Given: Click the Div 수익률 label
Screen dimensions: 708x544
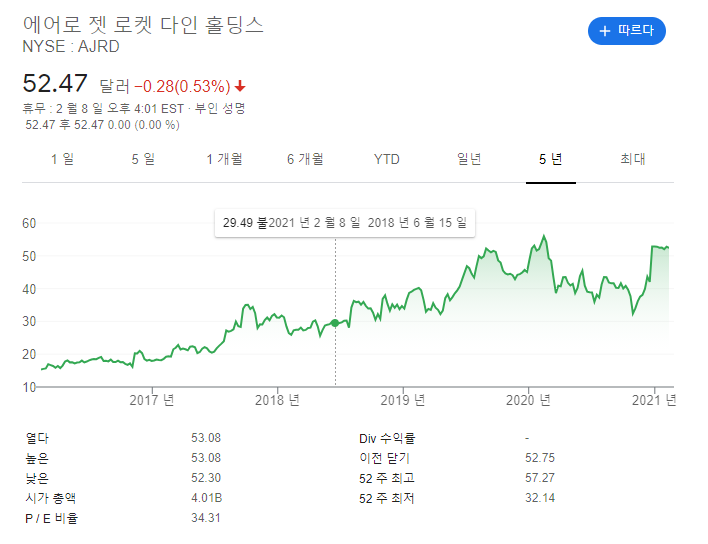Looking at the screenshot, I should 387,438.
